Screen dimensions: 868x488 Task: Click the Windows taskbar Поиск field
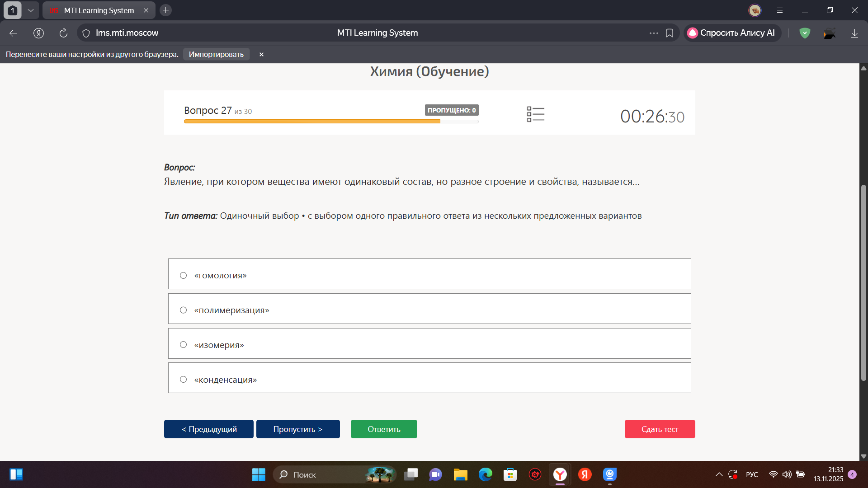pos(335,474)
